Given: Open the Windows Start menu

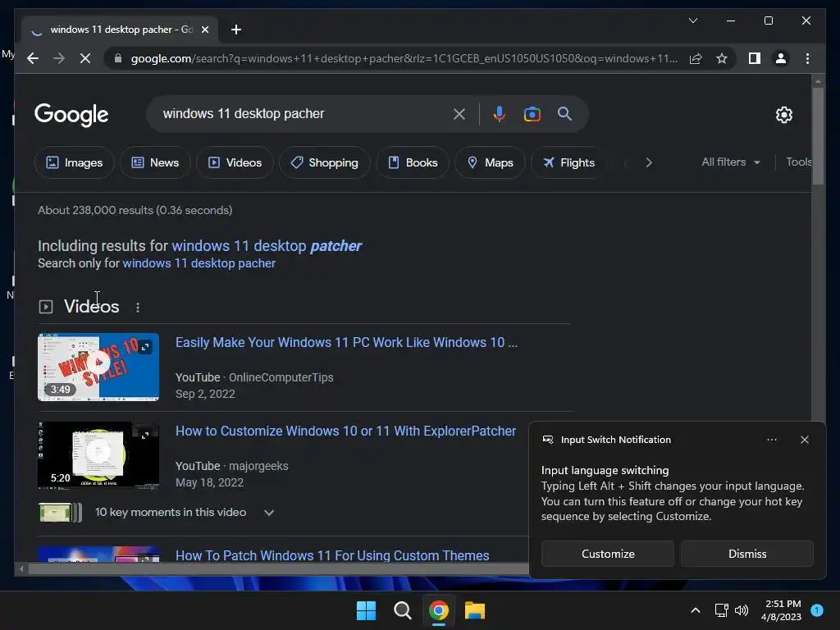Looking at the screenshot, I should pos(367,610).
